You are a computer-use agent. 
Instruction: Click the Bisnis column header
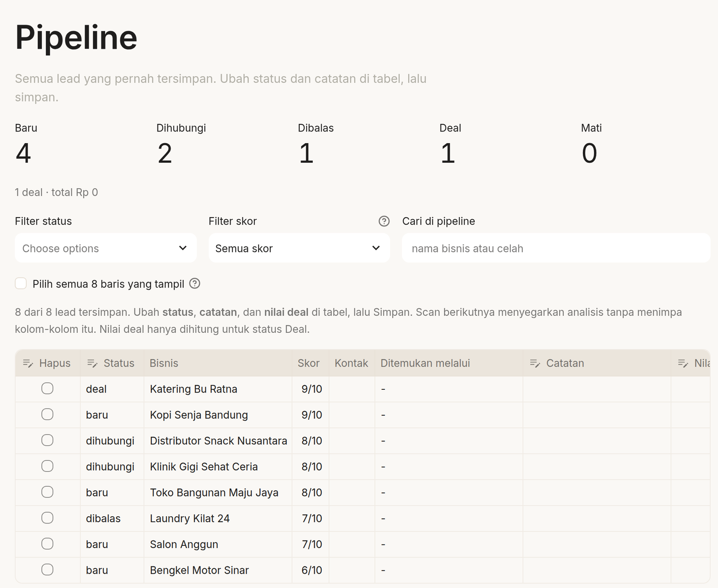(x=218, y=363)
